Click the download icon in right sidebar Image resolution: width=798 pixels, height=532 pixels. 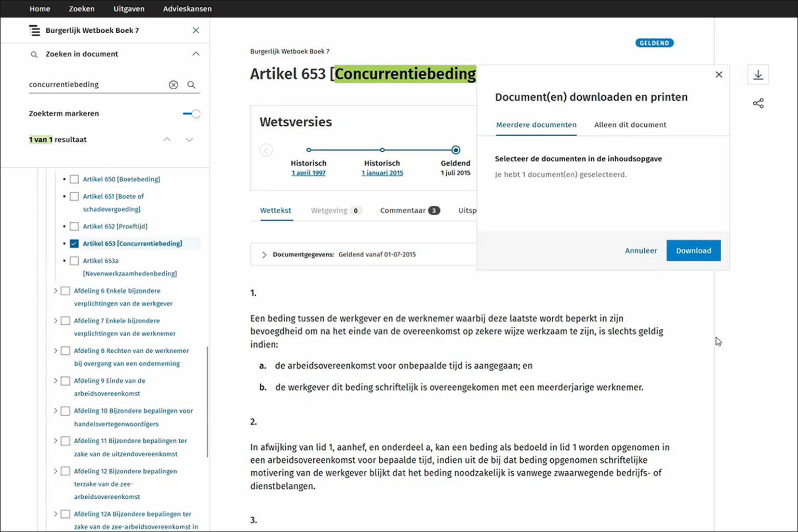click(758, 75)
